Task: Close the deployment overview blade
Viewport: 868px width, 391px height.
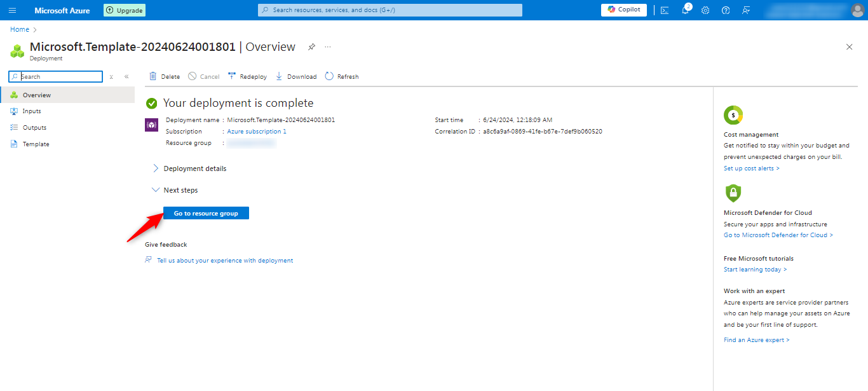Action: [850, 47]
